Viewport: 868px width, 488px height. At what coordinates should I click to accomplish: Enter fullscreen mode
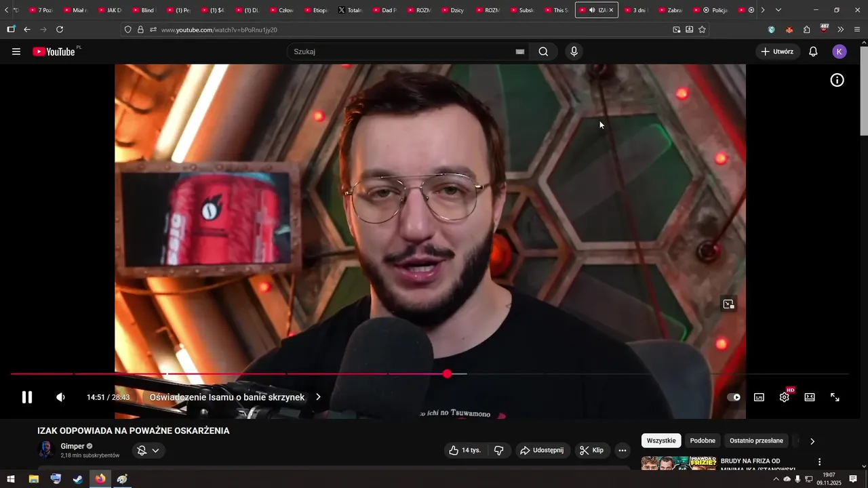pos(835,397)
